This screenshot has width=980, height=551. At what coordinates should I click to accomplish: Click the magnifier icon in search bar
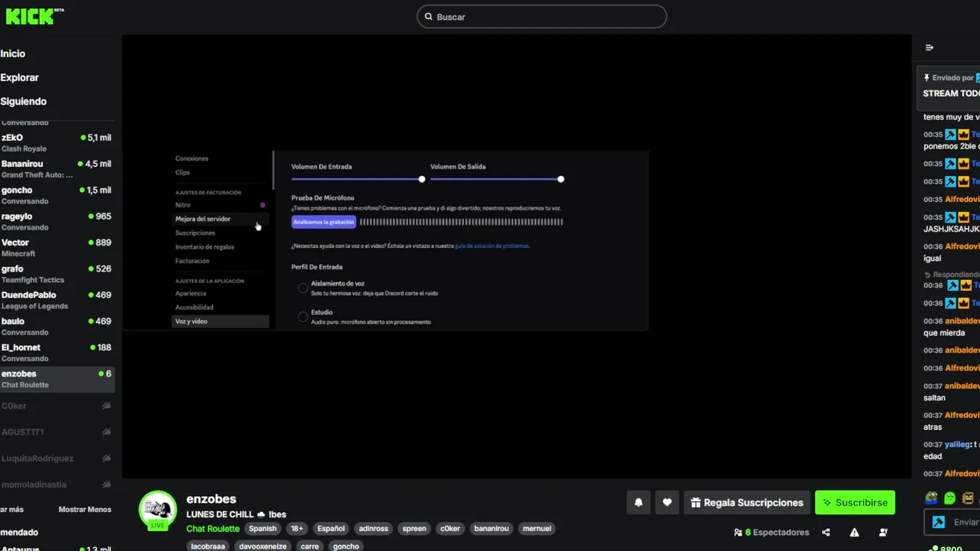(x=428, y=17)
